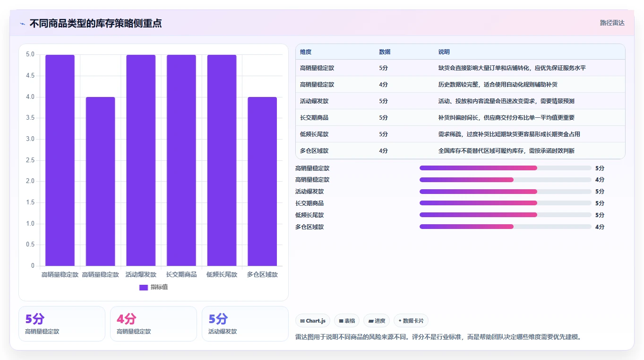Click the 数据卡片 chip
644x360 pixels.
pyautogui.click(x=411, y=321)
